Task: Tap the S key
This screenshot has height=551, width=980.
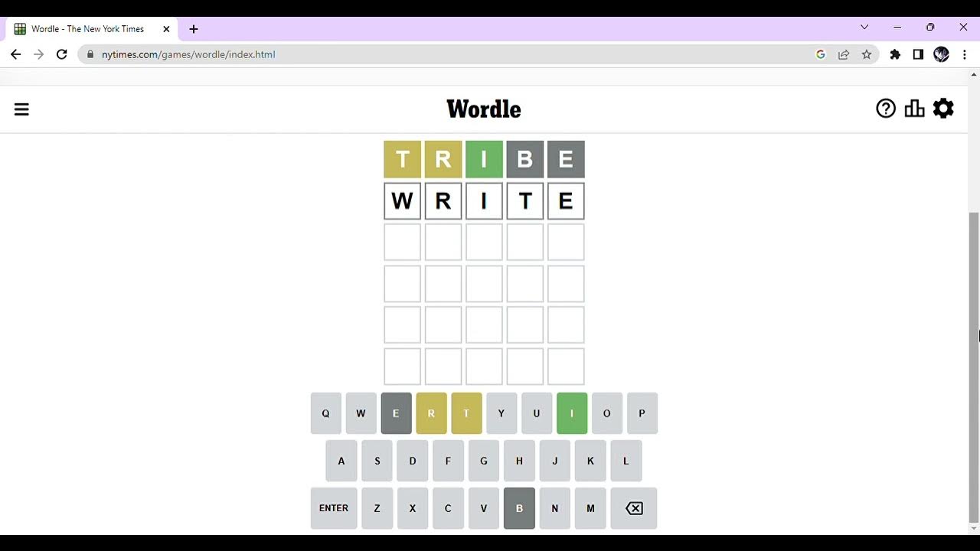Action: [377, 461]
